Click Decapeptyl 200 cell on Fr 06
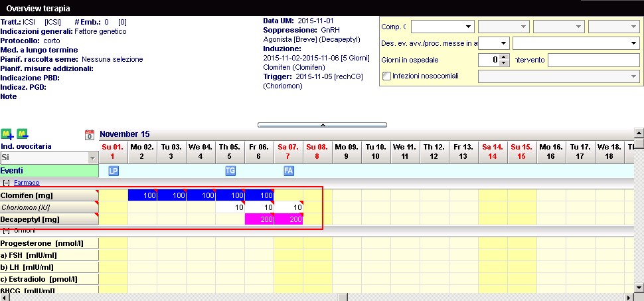644x301 pixels. point(259,219)
